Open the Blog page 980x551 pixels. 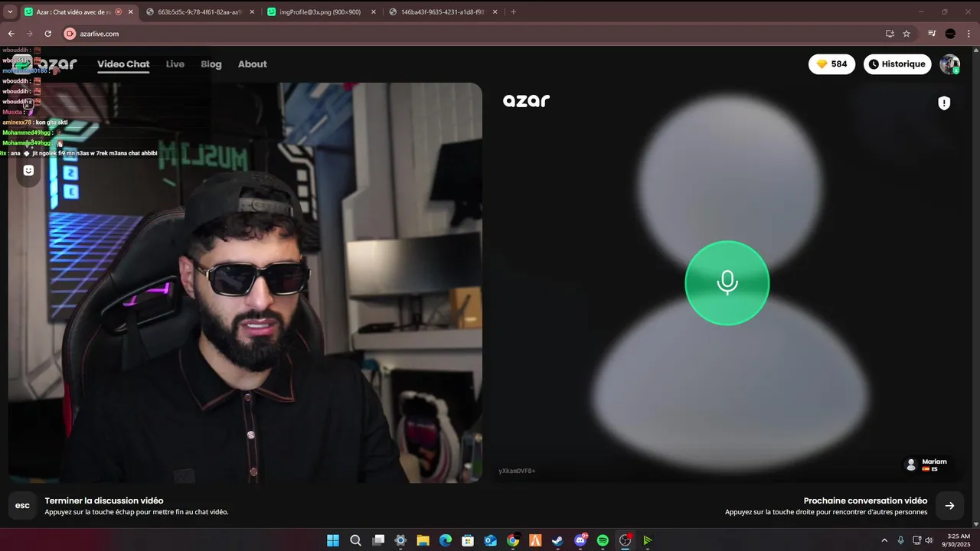[x=211, y=64]
